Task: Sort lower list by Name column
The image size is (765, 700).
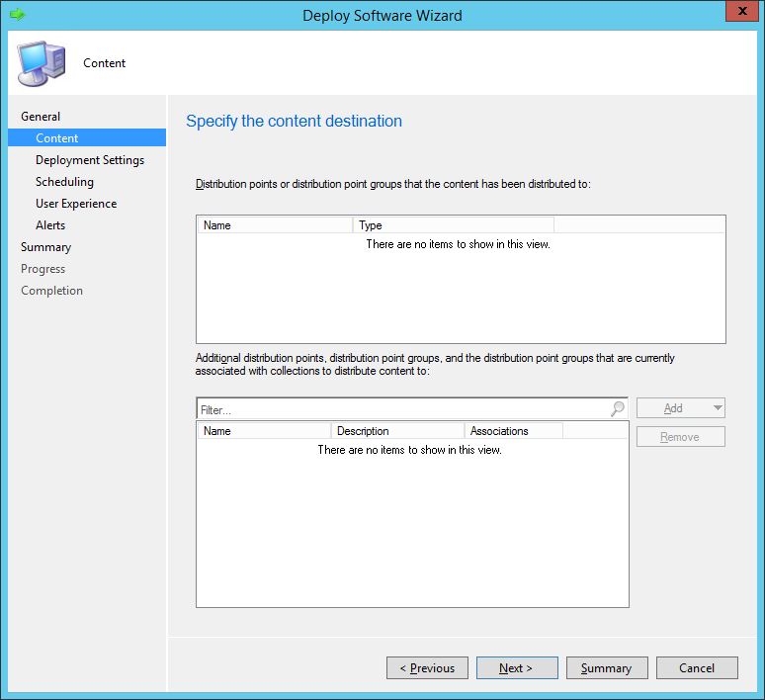Action: (264, 430)
